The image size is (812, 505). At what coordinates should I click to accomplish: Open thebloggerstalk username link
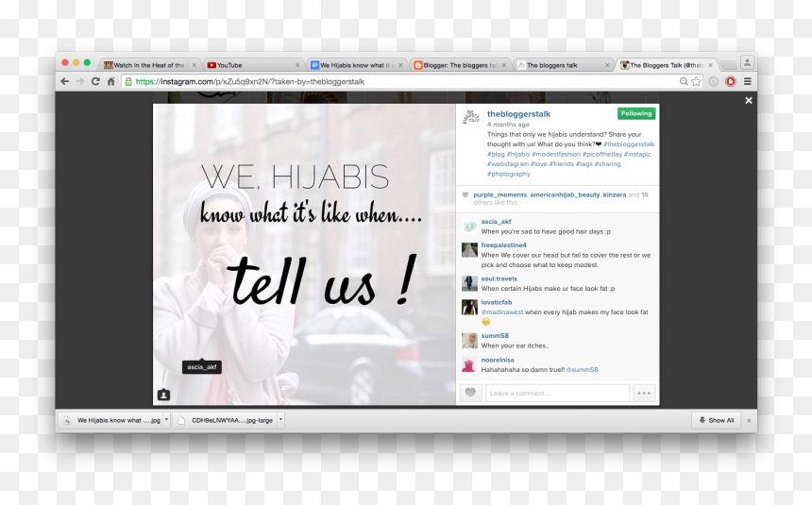[x=518, y=114]
